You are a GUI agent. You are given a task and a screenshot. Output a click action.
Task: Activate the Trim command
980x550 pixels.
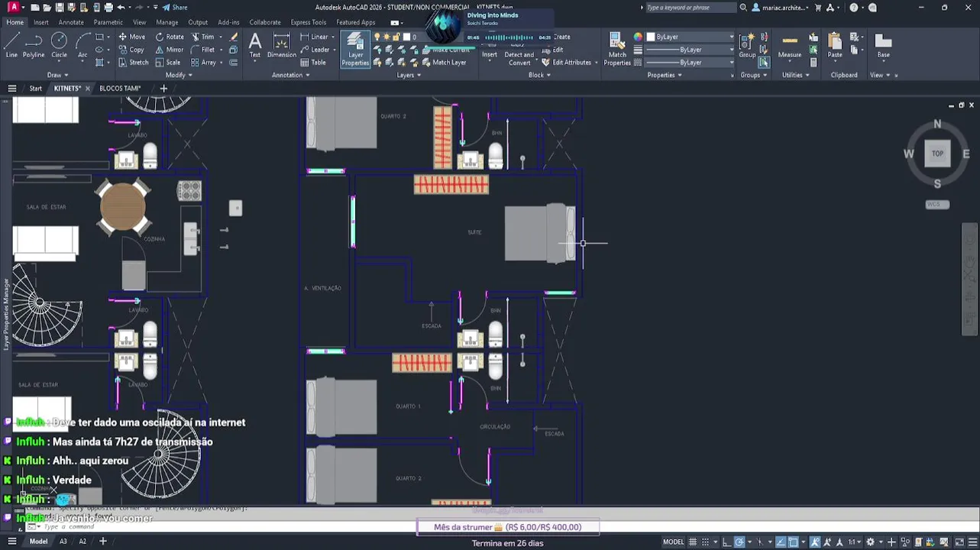pyautogui.click(x=202, y=37)
